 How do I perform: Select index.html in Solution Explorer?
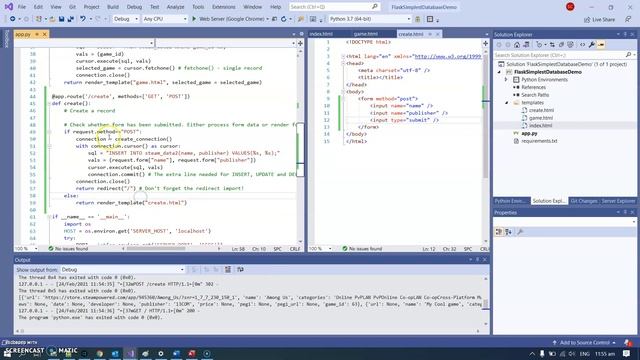click(540, 125)
